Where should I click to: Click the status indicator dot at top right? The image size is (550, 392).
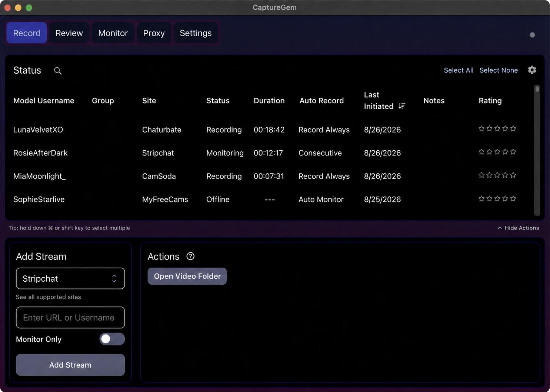point(532,35)
